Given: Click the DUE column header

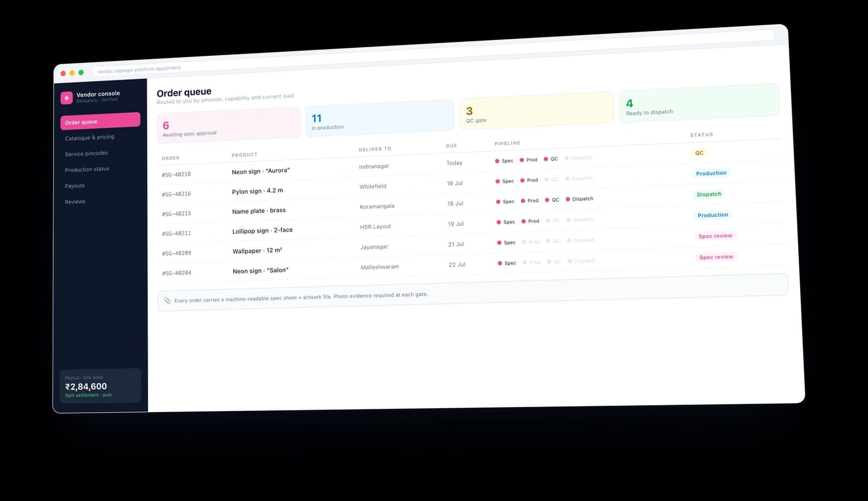Looking at the screenshot, I should click(x=451, y=145).
